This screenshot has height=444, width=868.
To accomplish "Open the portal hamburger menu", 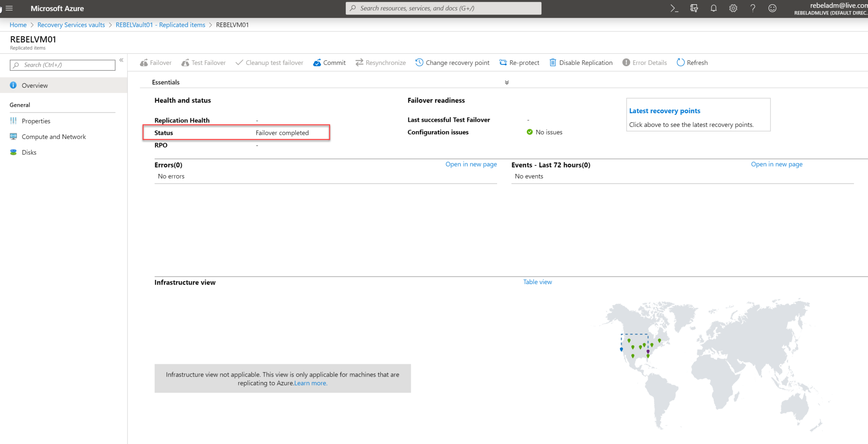I will [9, 8].
